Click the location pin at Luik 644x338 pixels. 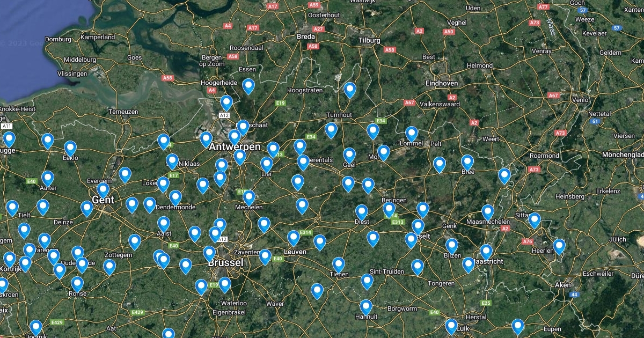tap(451, 327)
